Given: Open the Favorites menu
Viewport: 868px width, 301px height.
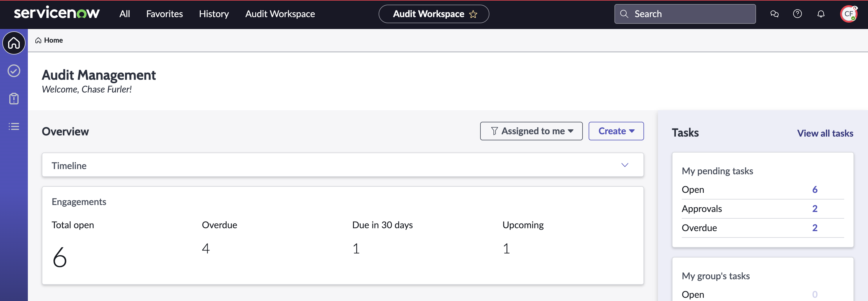Looking at the screenshot, I should point(164,14).
